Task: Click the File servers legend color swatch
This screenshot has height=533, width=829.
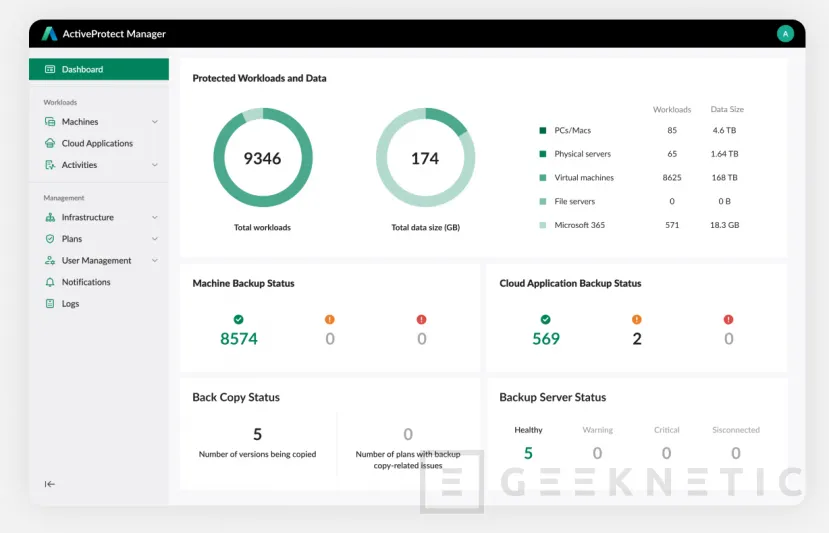Action: (x=542, y=201)
